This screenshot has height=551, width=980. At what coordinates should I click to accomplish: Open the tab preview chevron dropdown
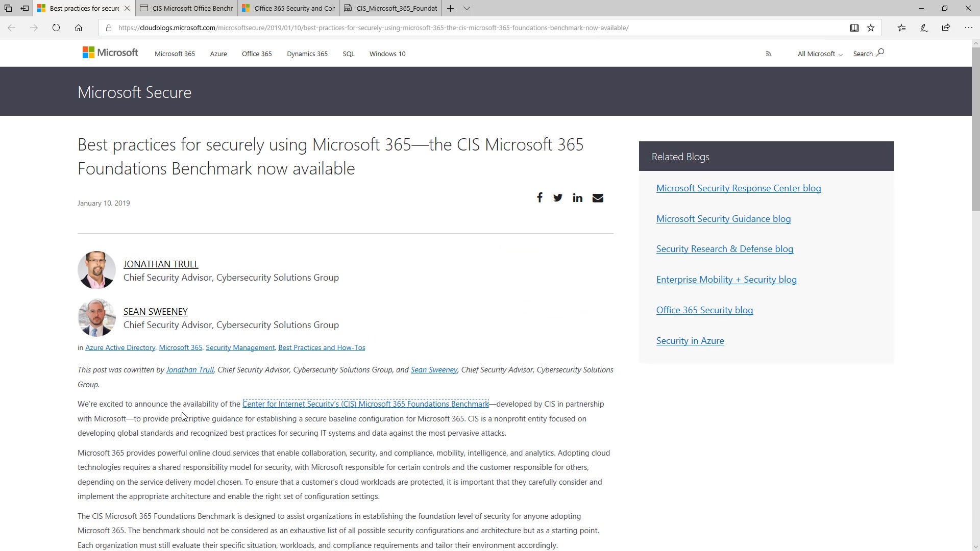(467, 8)
